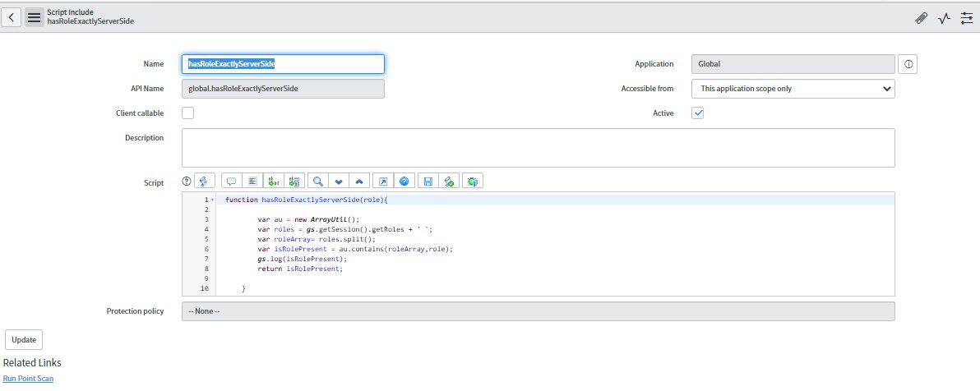The image size is (980, 391).
Task: Click the blue question mark help icon
Action: (404, 182)
